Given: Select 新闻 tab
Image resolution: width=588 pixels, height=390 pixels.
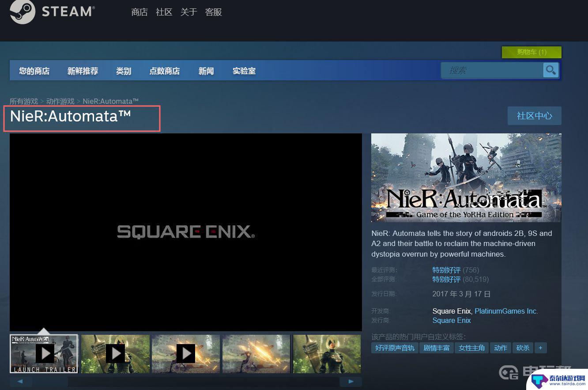Looking at the screenshot, I should 206,71.
